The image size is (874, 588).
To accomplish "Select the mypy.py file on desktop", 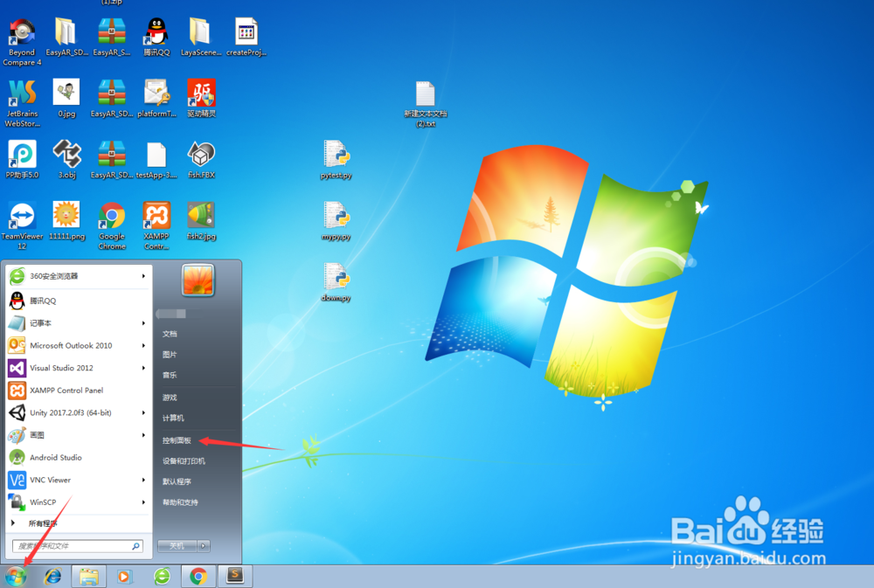I will (336, 221).
